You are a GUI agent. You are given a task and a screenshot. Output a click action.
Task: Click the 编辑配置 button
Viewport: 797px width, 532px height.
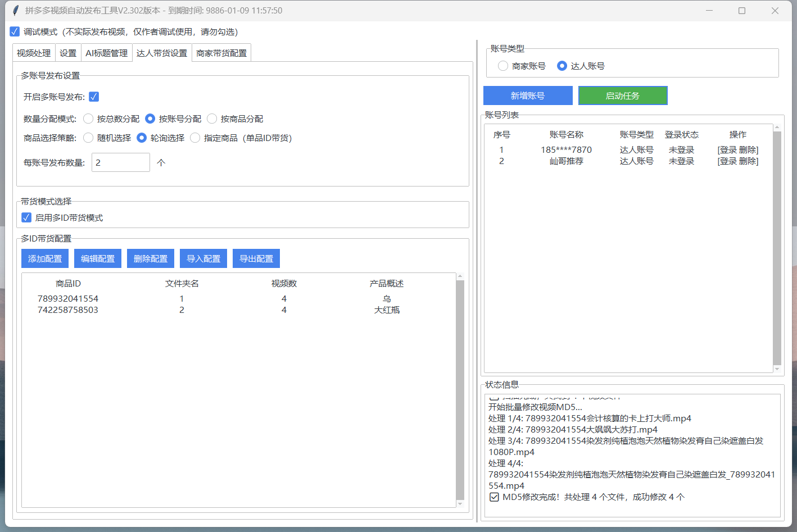[x=98, y=258]
